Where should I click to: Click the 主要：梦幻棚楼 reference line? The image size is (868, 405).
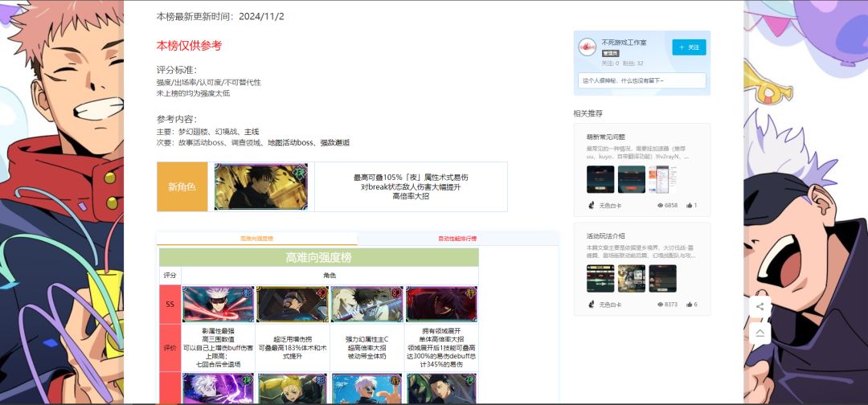tap(207, 132)
